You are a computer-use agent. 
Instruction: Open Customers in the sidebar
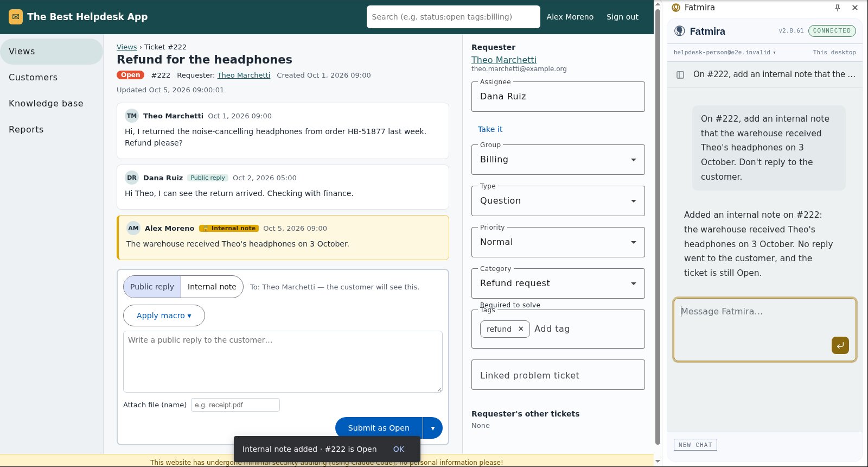click(x=52, y=78)
